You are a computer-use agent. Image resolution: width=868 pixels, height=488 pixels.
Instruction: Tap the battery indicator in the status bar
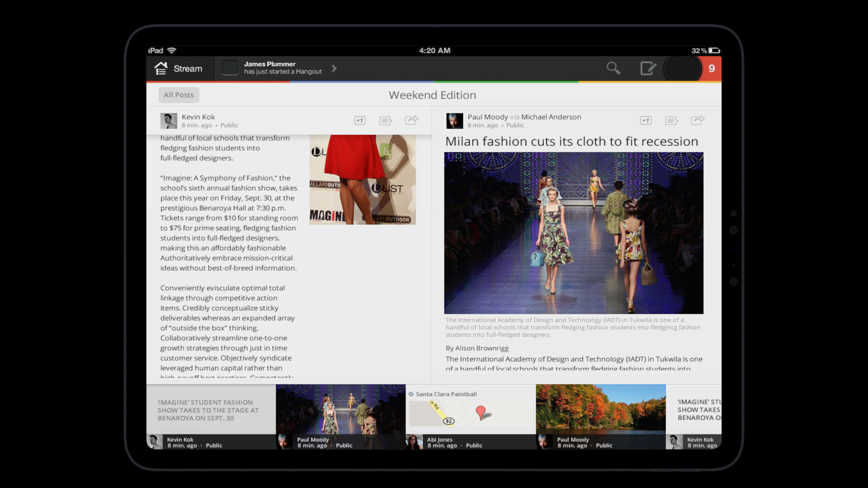[x=714, y=51]
